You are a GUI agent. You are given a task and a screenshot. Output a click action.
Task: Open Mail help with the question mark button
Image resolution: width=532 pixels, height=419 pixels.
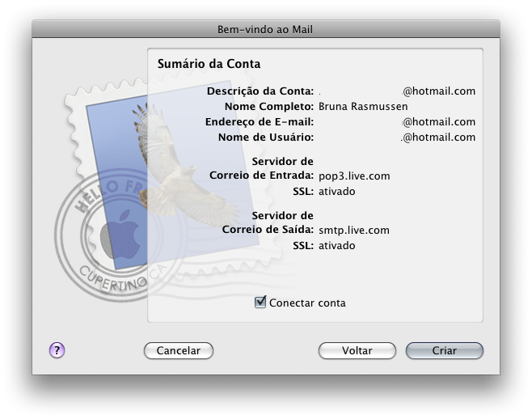click(x=57, y=350)
